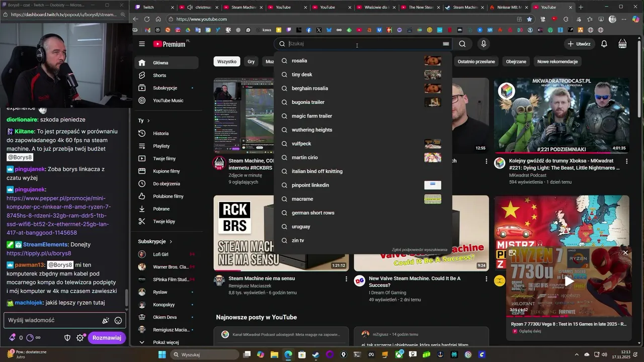Open more options for 'New Valve Steam Machine' video
Image resolution: width=644 pixels, height=362 pixels.
[x=486, y=279]
